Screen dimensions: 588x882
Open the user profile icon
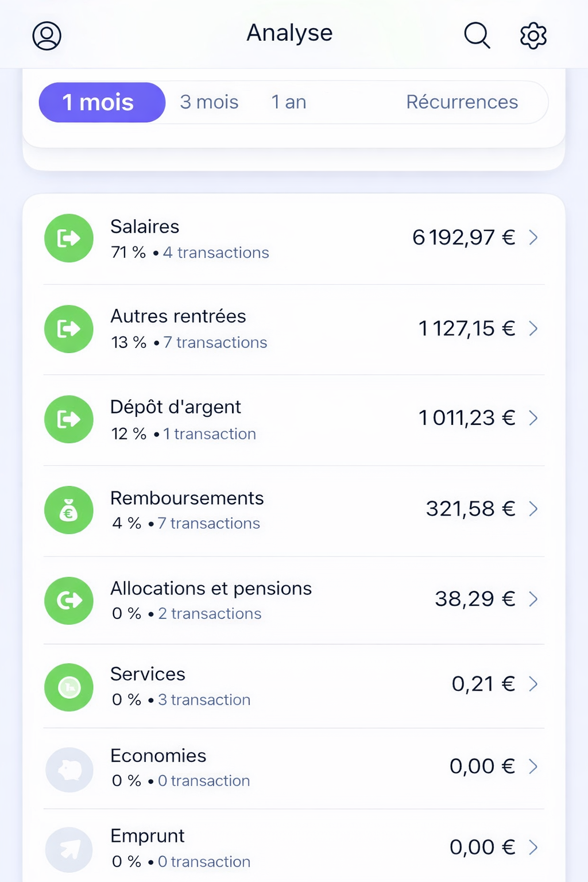(x=47, y=36)
